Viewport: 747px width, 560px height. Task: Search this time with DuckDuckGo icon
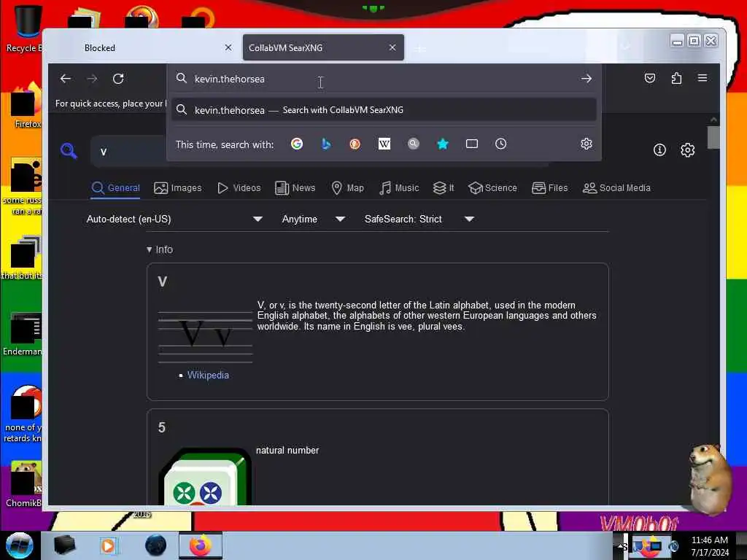click(x=355, y=144)
